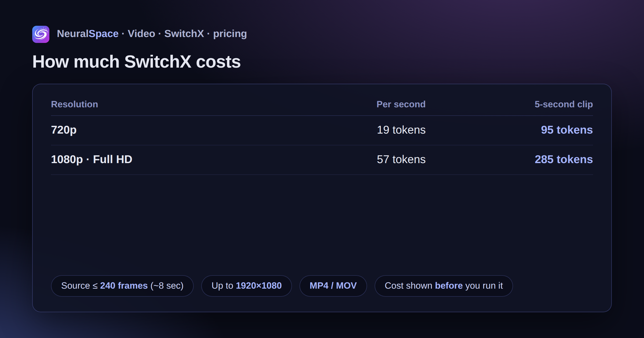Click the NeuralSpace swirl logo icon
The image size is (644, 338).
41,34
